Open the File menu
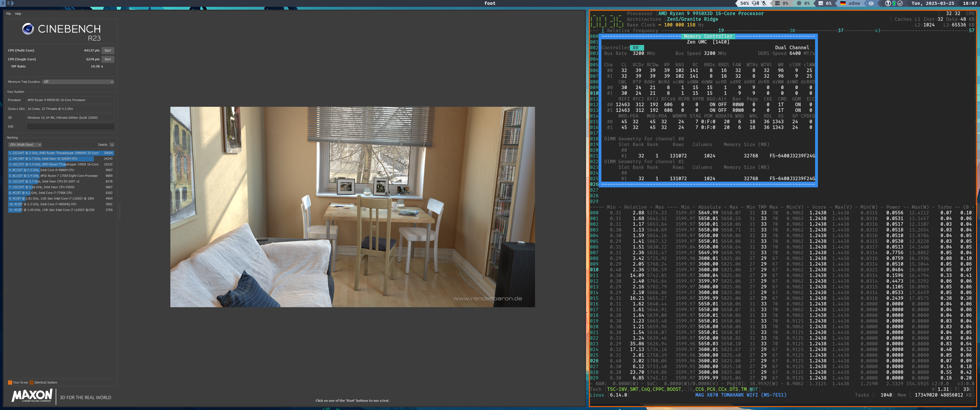 click(8, 14)
